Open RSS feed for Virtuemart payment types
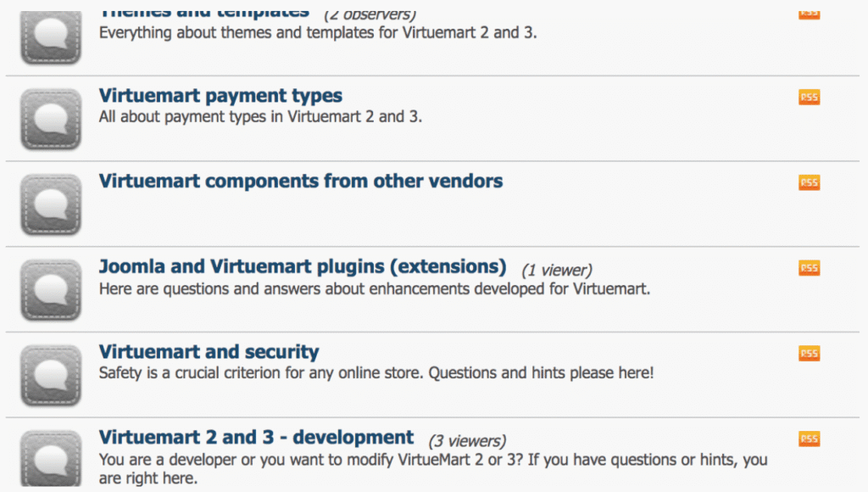The image size is (868, 492). tap(809, 98)
